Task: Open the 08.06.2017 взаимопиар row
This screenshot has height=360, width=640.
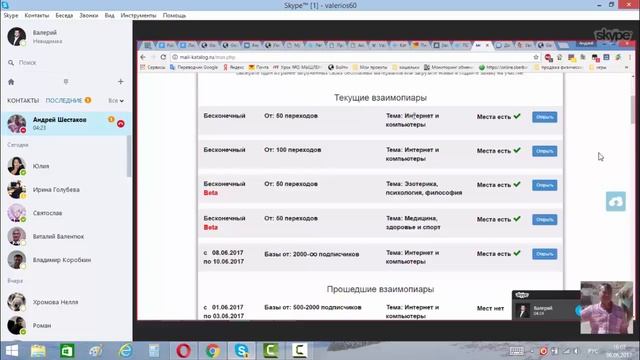Action: click(544, 254)
